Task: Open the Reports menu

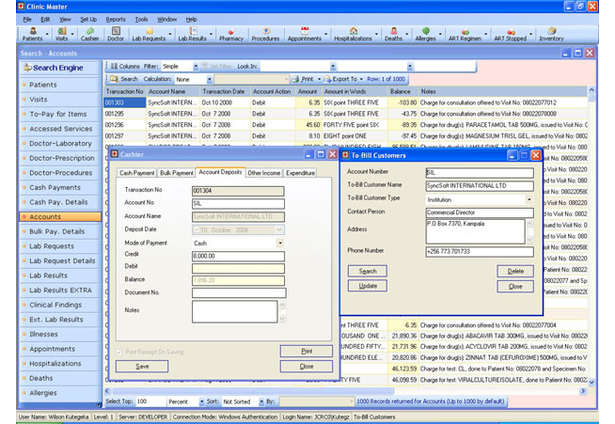Action: 115,19
